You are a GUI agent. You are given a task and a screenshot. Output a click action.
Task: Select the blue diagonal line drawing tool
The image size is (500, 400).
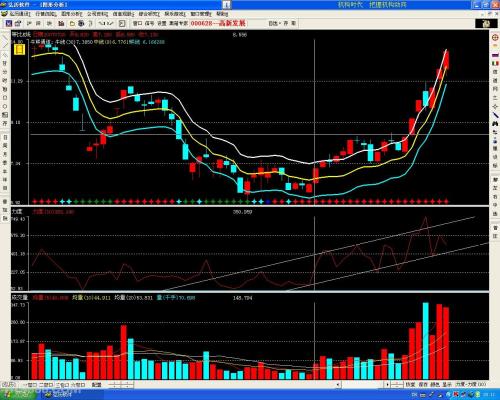point(495,115)
